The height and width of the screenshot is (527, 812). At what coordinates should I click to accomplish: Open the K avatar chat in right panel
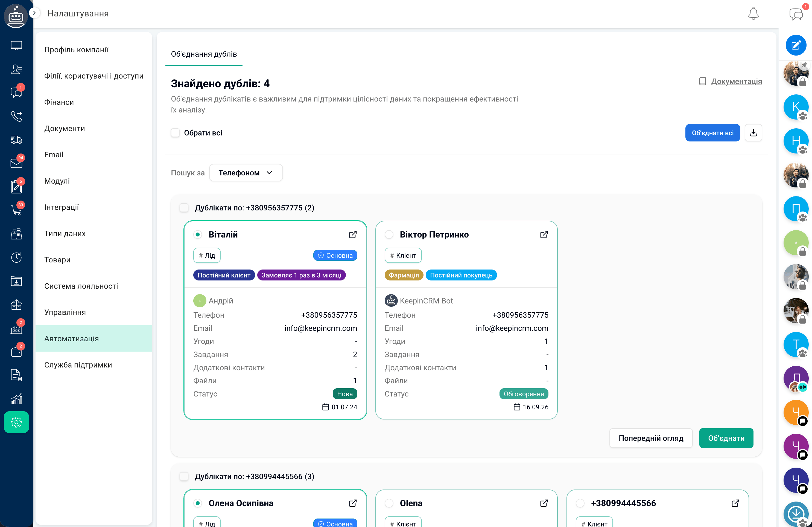[796, 107]
